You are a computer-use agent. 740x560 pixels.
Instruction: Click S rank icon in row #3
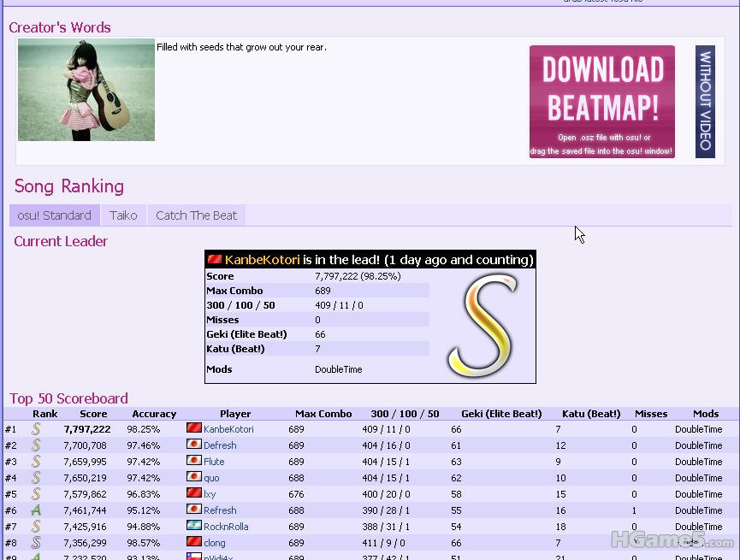pos(36,462)
